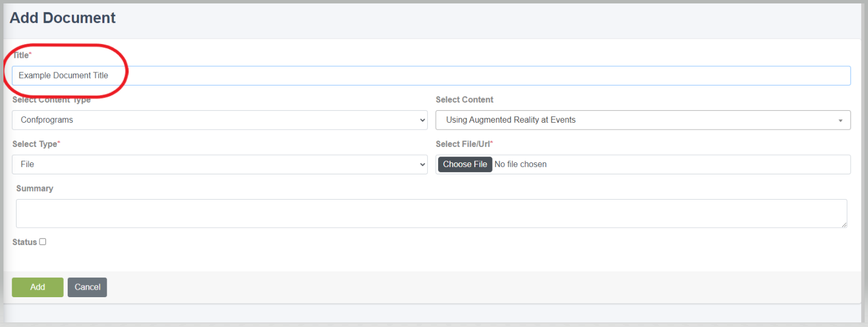Viewport: 868px width, 327px height.
Task: Click the Title input field
Action: (431, 75)
